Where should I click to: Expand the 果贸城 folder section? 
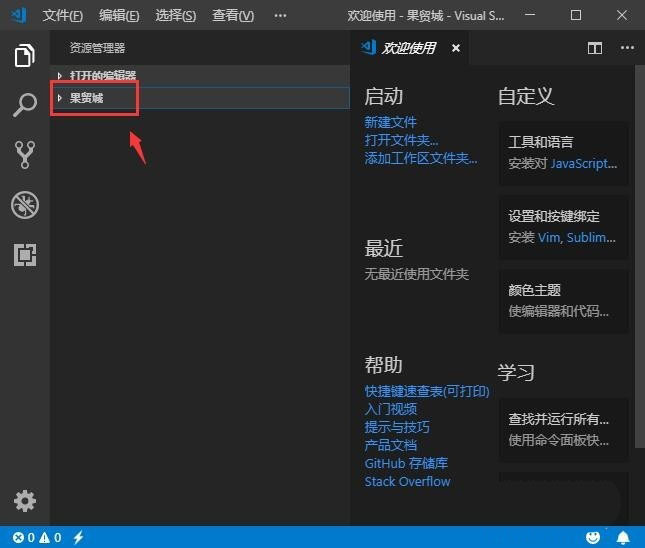pos(200,98)
